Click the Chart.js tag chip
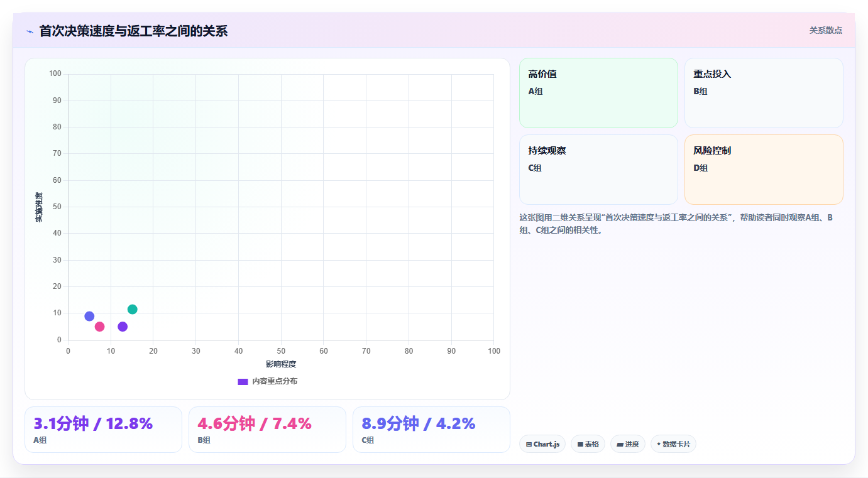The height and width of the screenshot is (478, 868). pyautogui.click(x=542, y=444)
